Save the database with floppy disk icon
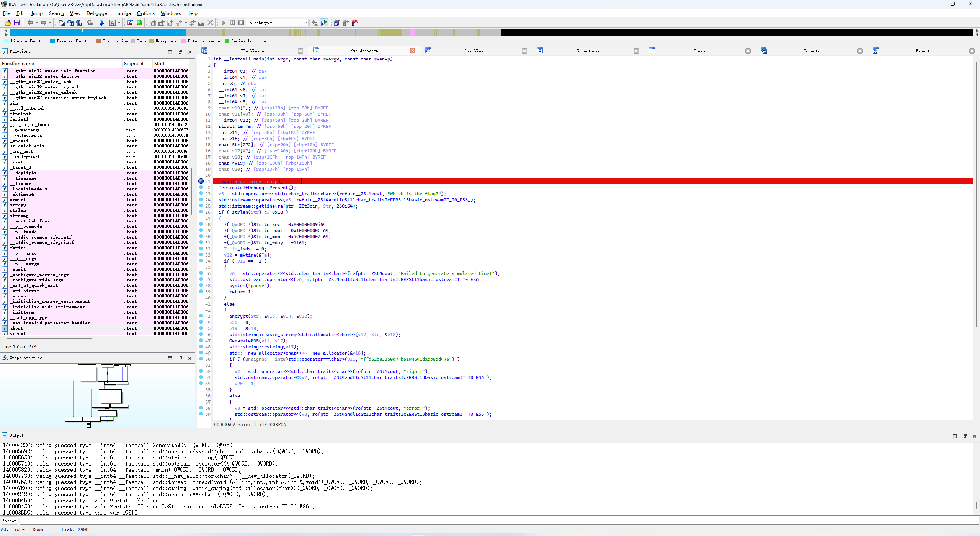The image size is (980, 536). click(x=17, y=23)
